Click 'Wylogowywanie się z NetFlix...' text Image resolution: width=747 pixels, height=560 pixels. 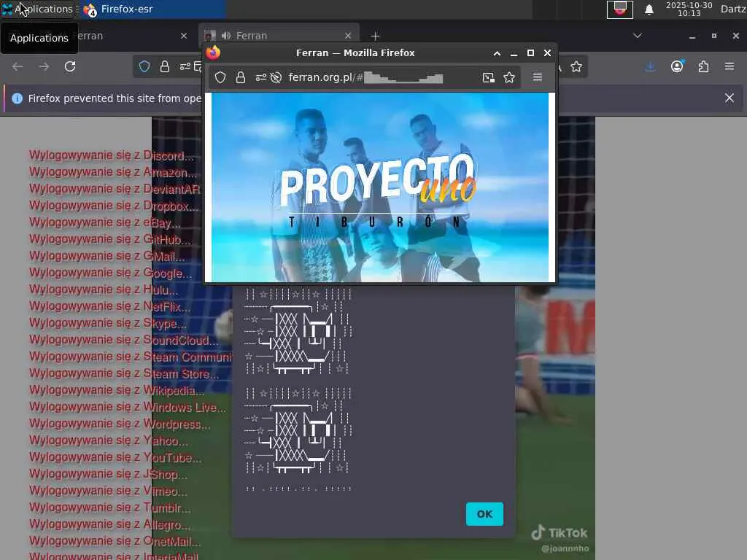point(109,307)
